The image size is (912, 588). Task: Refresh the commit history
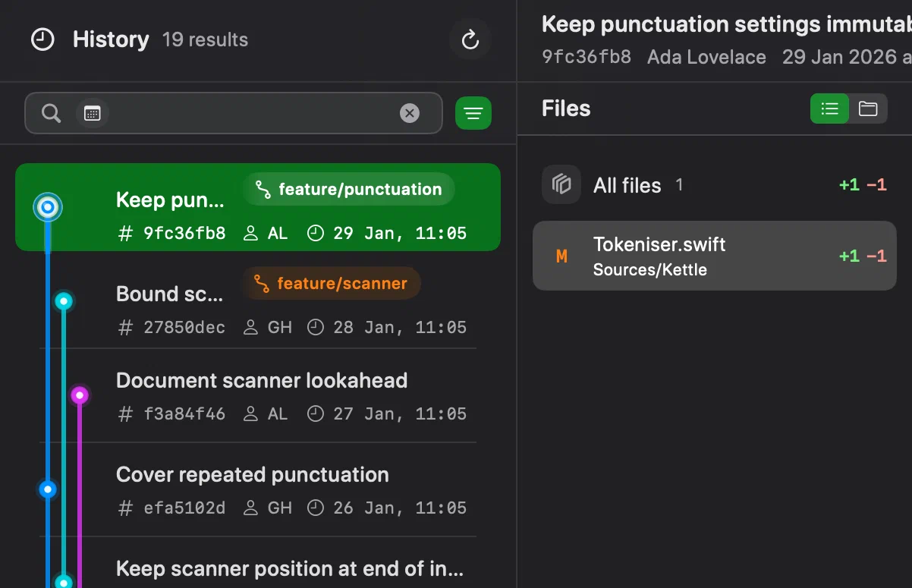click(x=470, y=39)
